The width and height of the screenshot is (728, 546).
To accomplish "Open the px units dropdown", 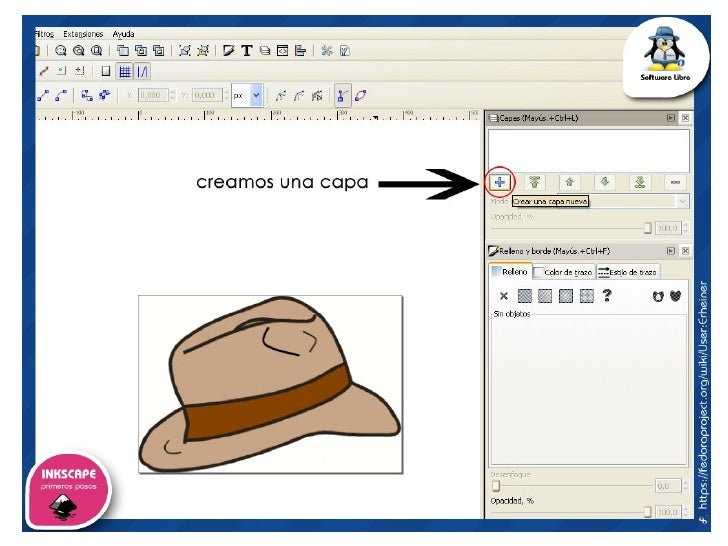I will tap(256, 96).
